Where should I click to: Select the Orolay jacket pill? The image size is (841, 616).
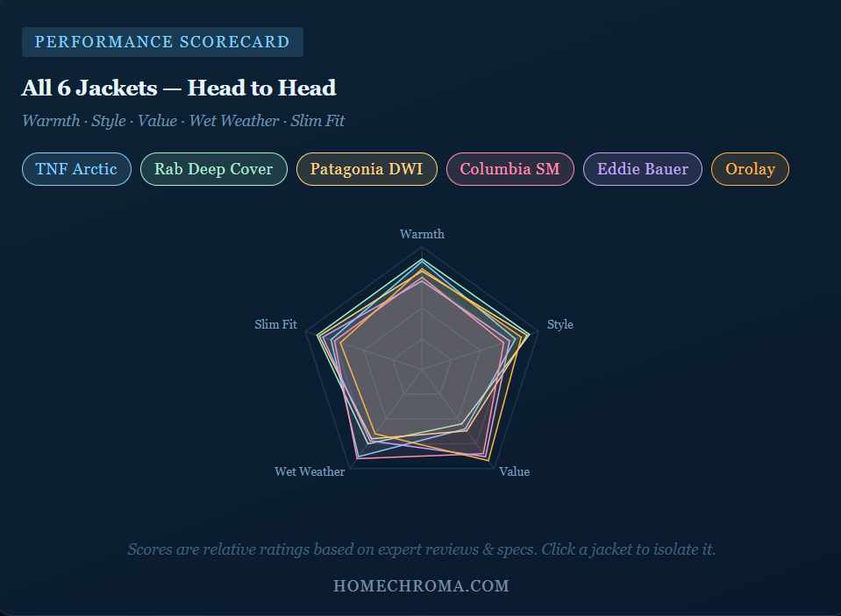[750, 169]
